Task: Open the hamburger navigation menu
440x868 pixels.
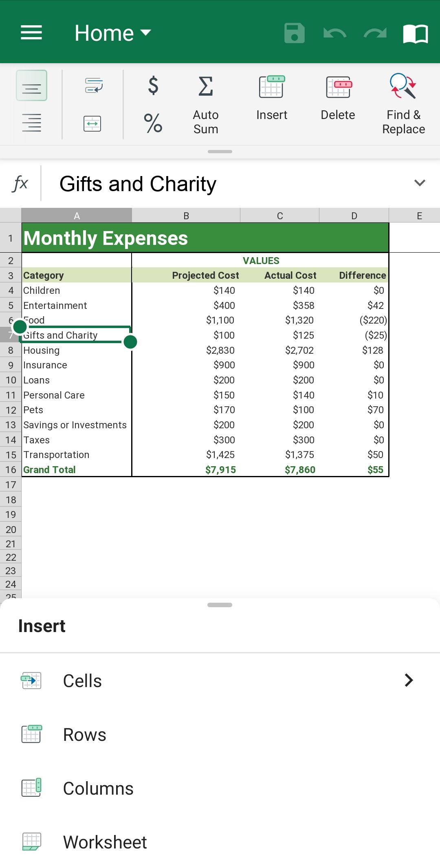Action: 31,33
